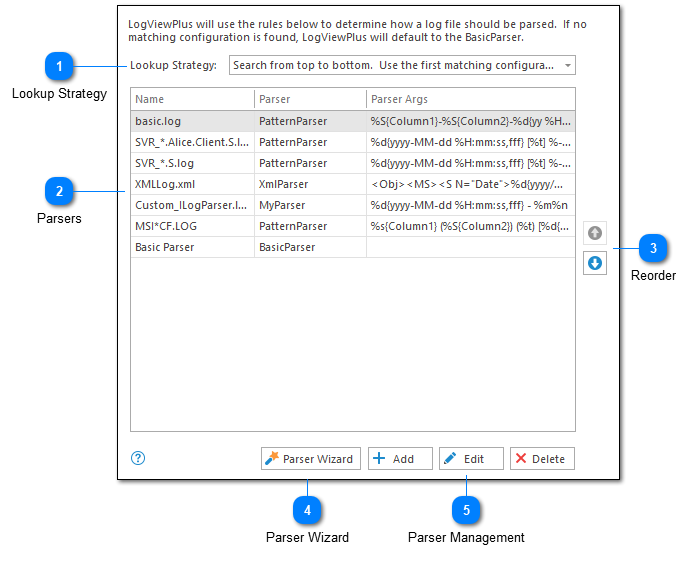Click parser args starting with %s{Column1} (%S{Column2})
The width and height of the screenshot is (692, 561).
(471, 226)
